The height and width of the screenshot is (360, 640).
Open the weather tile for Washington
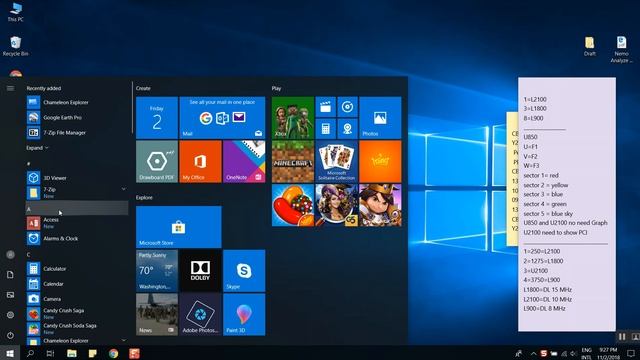(x=157, y=271)
